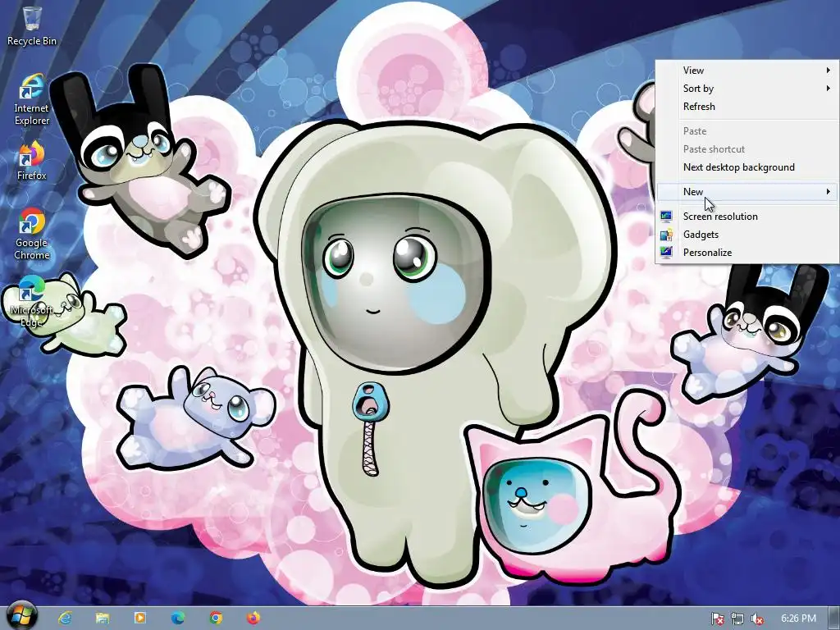840x630 pixels.
Task: Open Screen resolution settings
Action: (x=746, y=217)
